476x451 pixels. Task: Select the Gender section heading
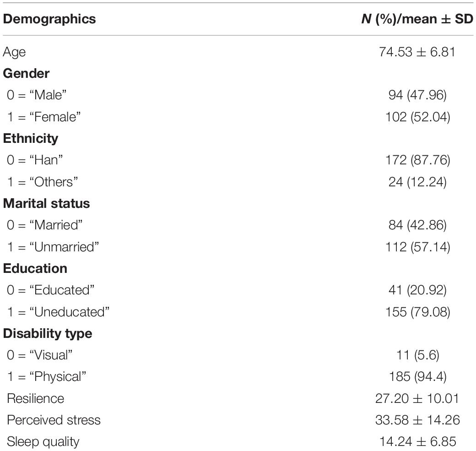tap(26, 74)
